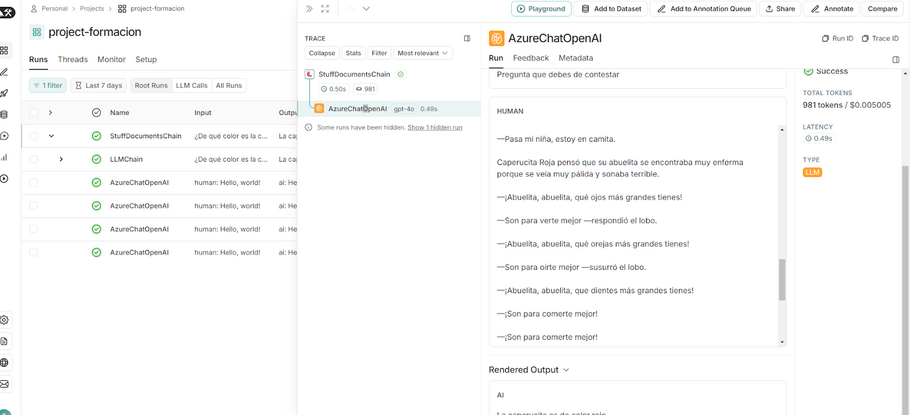Click the trace Stats button
910x415 pixels.
point(353,53)
